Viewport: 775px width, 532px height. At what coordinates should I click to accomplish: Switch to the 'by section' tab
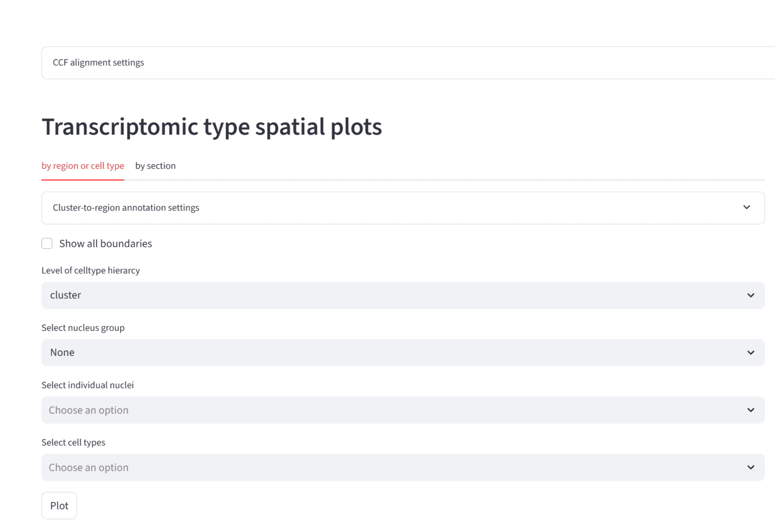click(156, 166)
